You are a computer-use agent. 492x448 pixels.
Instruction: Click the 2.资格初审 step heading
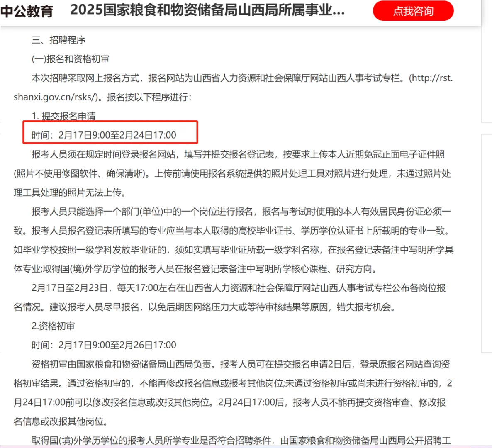point(53,326)
